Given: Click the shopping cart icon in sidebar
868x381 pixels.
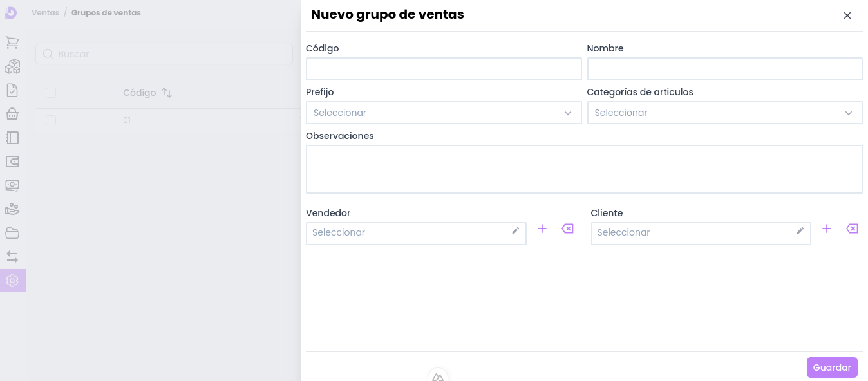Looking at the screenshot, I should click(x=12, y=42).
